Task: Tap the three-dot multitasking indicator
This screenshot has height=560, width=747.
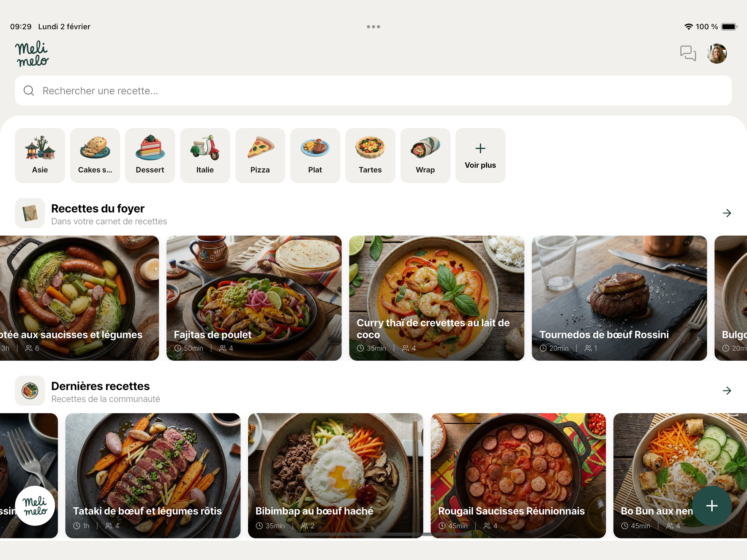Action: click(x=373, y=27)
